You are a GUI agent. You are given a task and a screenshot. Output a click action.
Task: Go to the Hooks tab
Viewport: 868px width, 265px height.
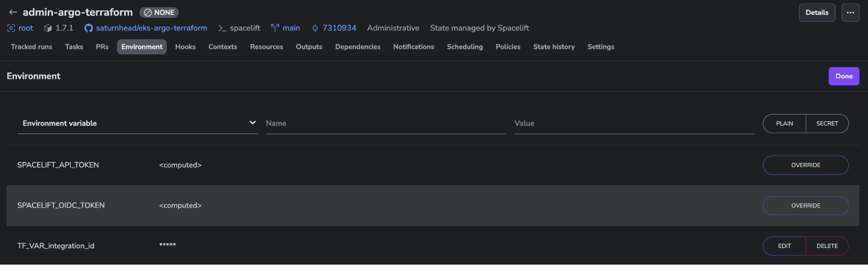(x=185, y=47)
